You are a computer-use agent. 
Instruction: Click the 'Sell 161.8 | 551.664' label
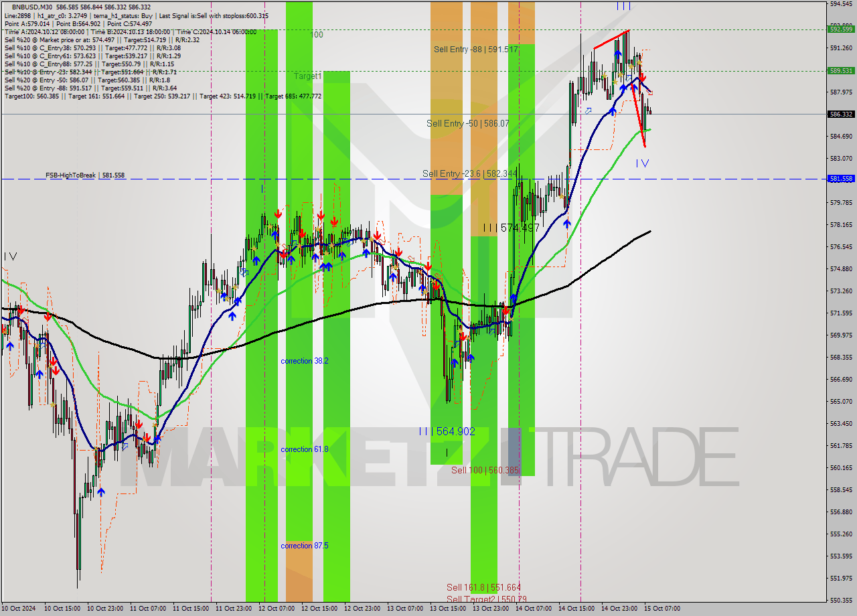click(x=484, y=588)
